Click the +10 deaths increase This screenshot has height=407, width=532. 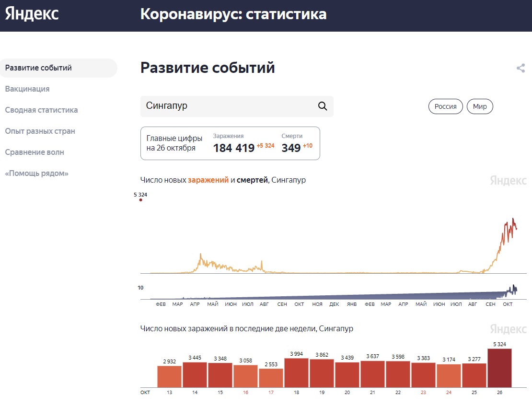pos(307,146)
